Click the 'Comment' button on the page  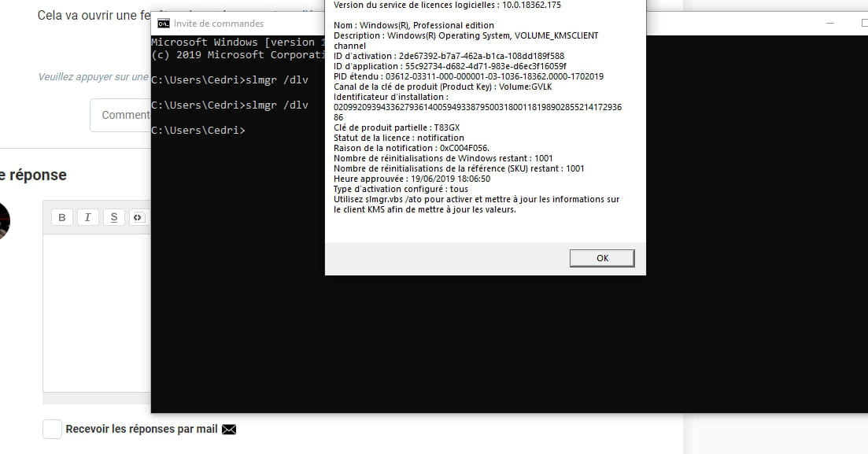pyautogui.click(x=120, y=115)
